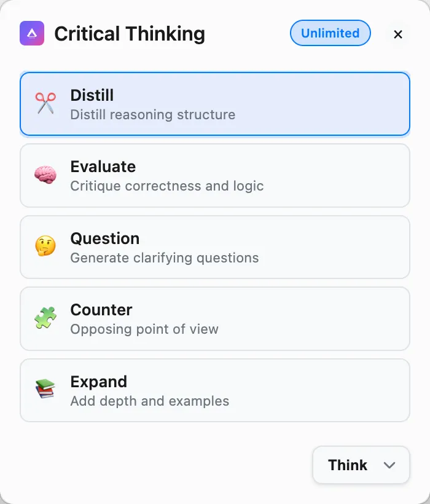Expand the Think mode selector
Image resolution: width=430 pixels, height=504 pixels.
pyautogui.click(x=361, y=465)
